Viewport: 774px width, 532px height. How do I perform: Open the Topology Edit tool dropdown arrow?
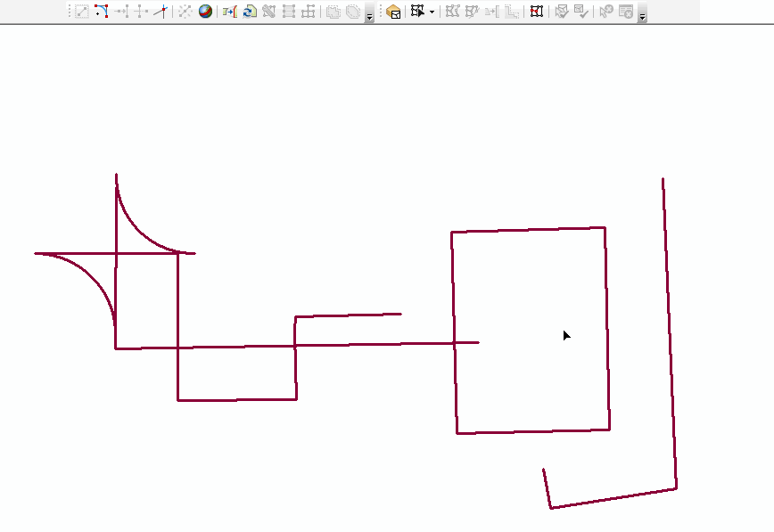tap(431, 12)
